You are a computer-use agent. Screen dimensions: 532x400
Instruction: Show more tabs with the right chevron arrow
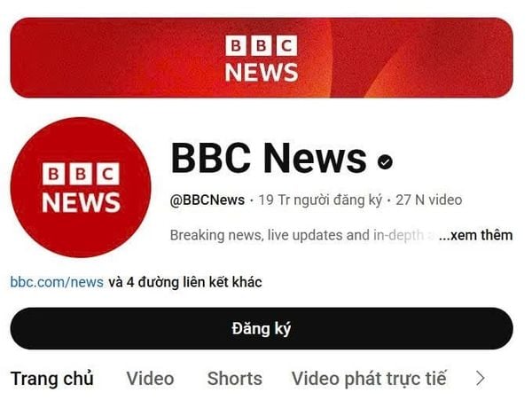[480, 379]
